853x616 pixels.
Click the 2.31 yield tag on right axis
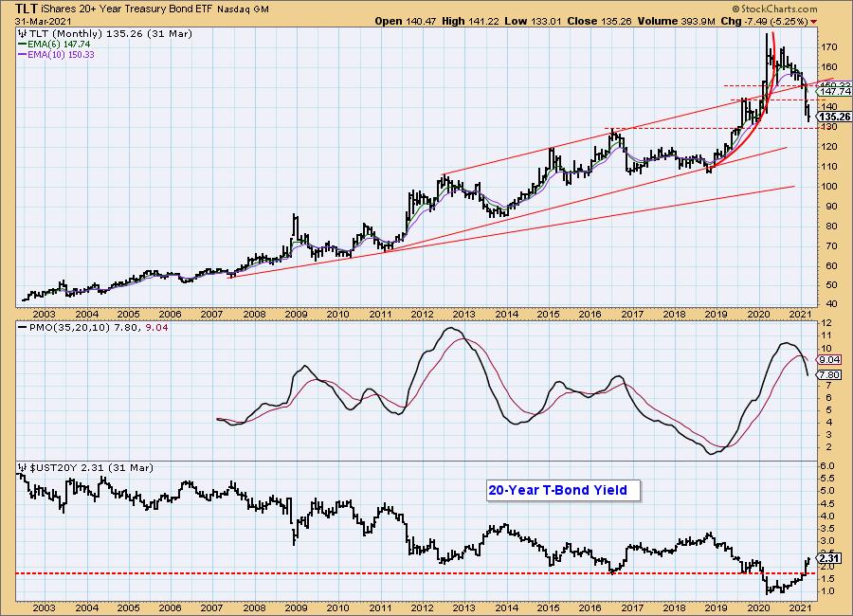[x=829, y=558]
